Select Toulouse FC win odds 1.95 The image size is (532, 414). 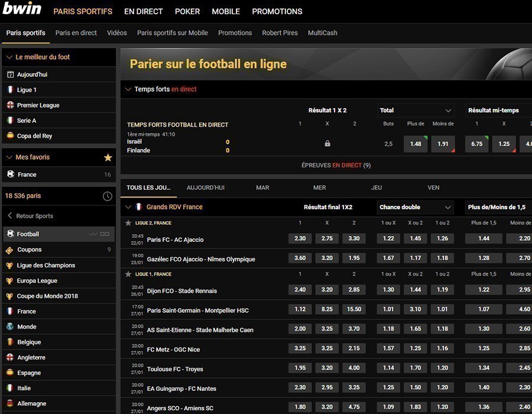pyautogui.click(x=300, y=368)
